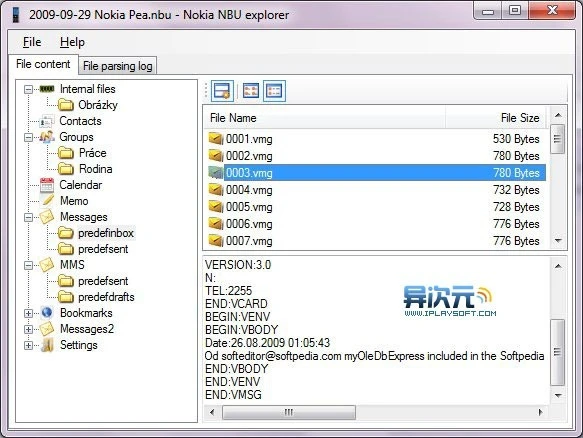Click the envelope icon of 0004.vmg
This screenshot has width=583, height=438.
(216, 190)
